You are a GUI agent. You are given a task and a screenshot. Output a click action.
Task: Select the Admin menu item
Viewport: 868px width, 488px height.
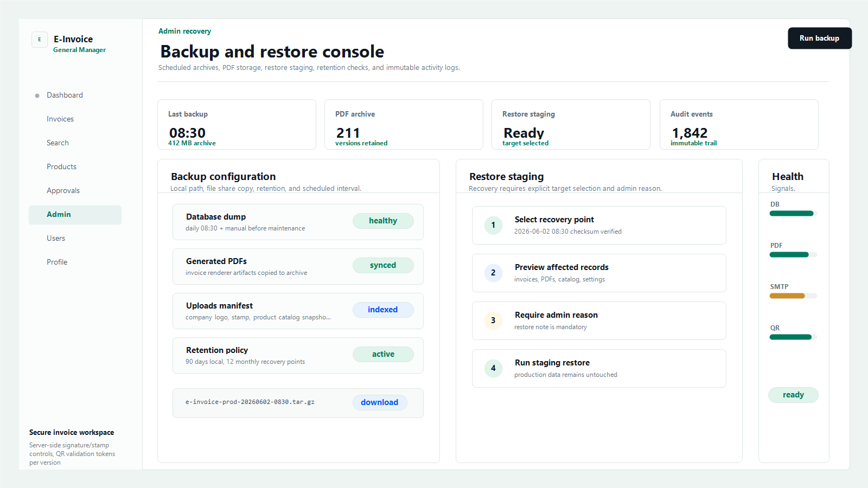[75, 215]
